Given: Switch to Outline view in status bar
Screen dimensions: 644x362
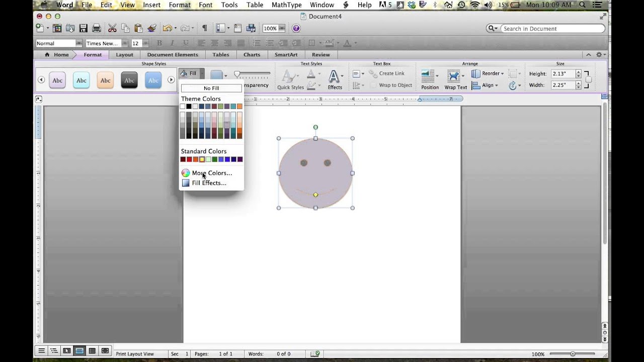Looking at the screenshot, I should point(54,351).
